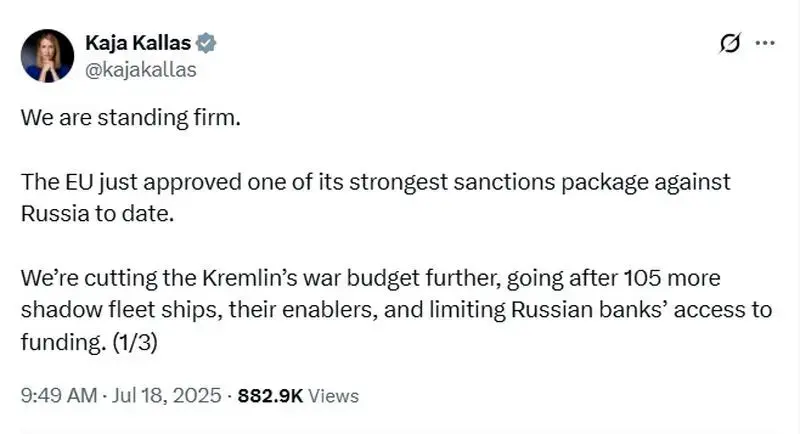
Task: Visit the Kaja Kallas display name link
Action: click(x=138, y=43)
